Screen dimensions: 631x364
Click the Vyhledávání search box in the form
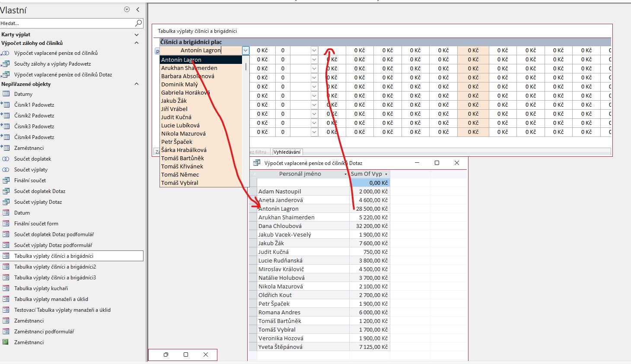287,152
